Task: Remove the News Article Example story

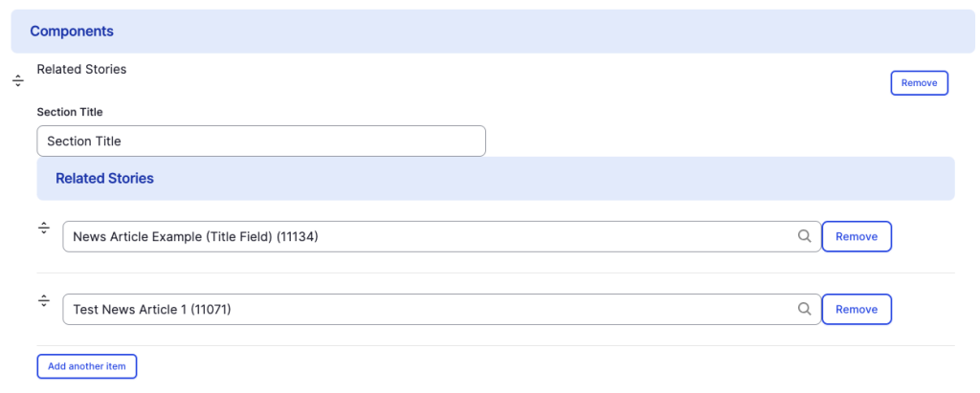Action: click(857, 236)
